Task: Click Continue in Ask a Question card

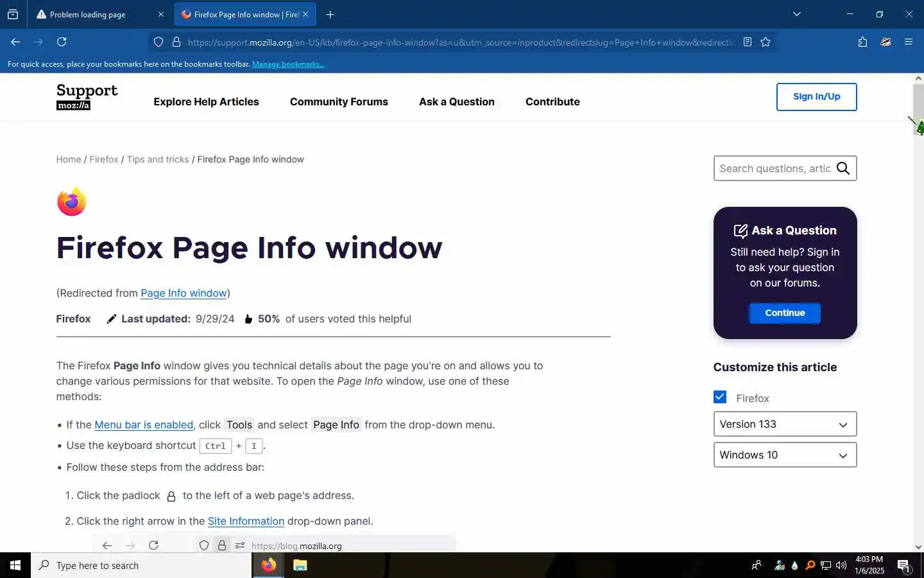Action: [x=785, y=313]
